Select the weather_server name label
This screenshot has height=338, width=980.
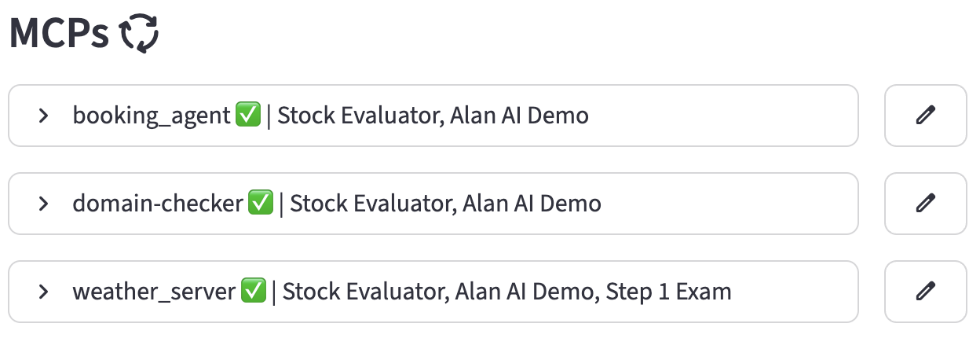point(154,292)
